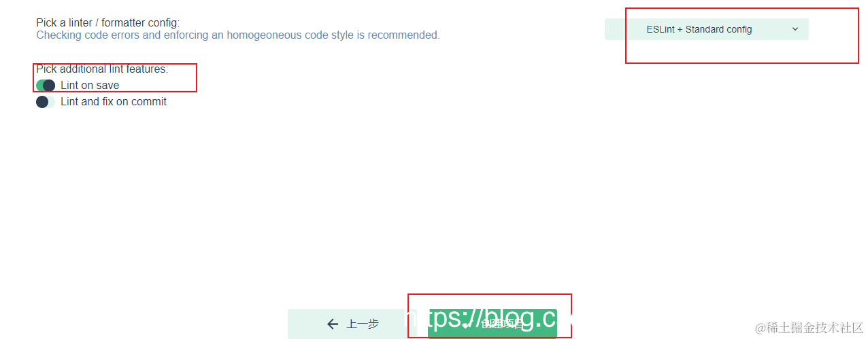Click the 'Checking code errors' description text
The image size is (868, 339).
238,35
